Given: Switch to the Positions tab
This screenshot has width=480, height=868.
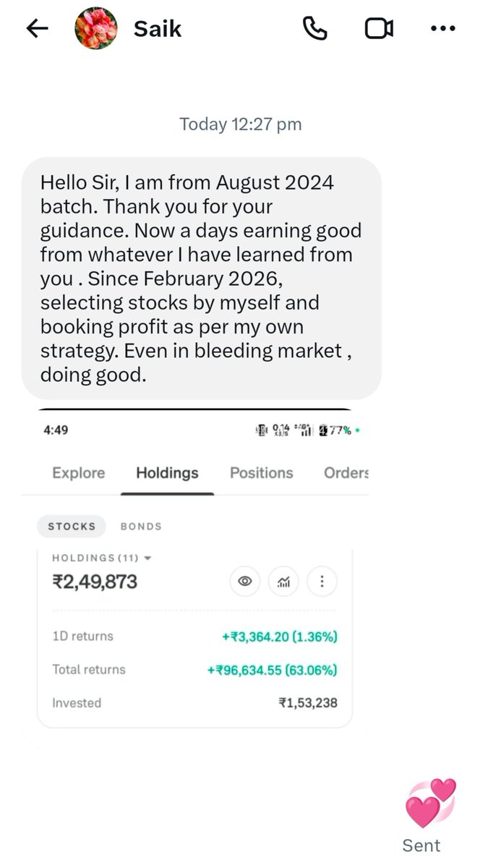Looking at the screenshot, I should (261, 472).
